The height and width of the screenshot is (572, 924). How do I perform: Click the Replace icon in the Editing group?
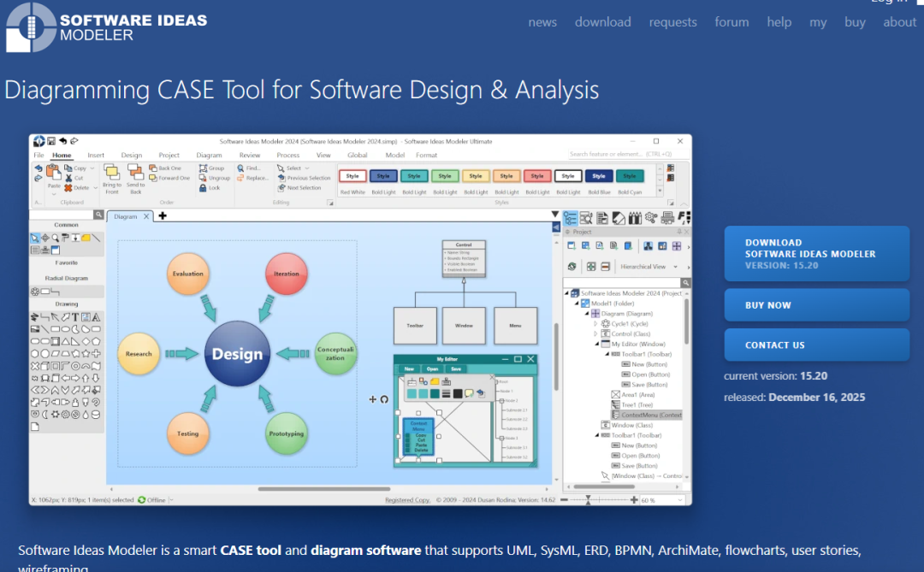tap(240, 178)
